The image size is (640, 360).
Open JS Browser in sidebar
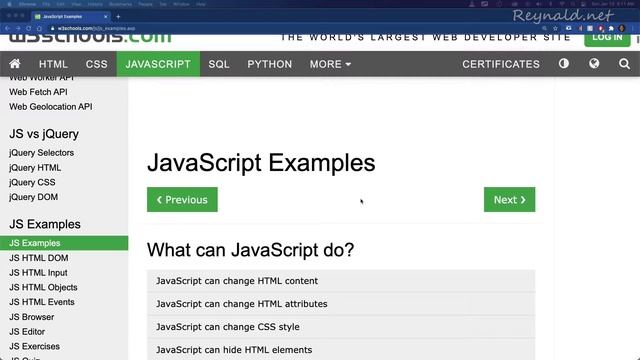(31, 317)
